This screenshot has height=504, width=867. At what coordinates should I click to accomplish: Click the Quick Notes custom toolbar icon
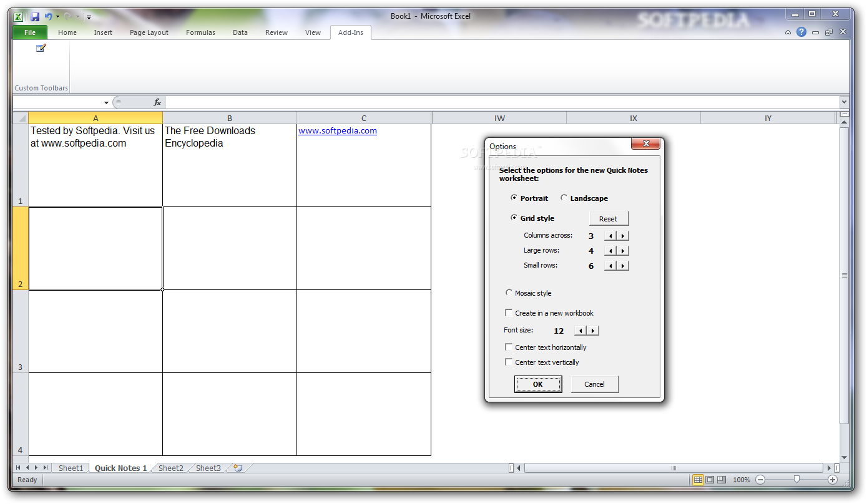point(41,48)
